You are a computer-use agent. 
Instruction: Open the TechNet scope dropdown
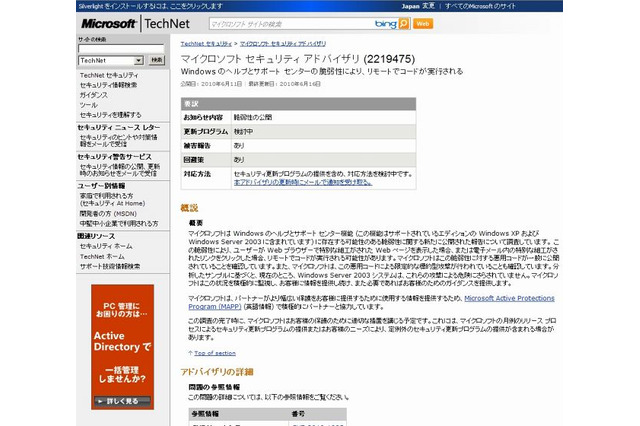pos(111,60)
